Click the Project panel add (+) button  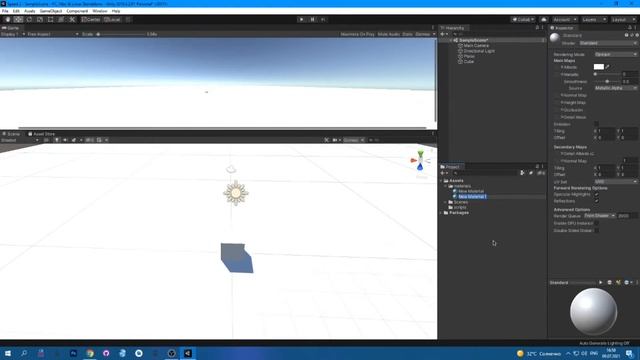click(x=444, y=173)
